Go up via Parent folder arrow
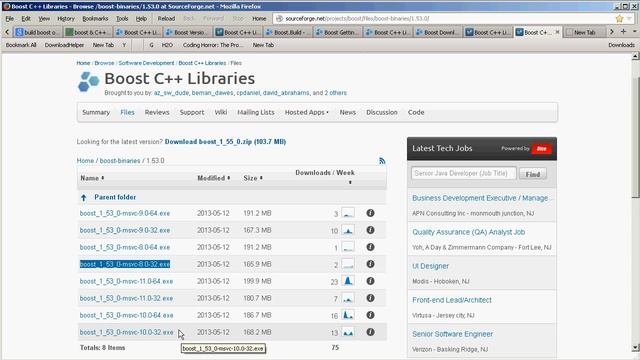This screenshot has width=640, height=360. pos(84,198)
